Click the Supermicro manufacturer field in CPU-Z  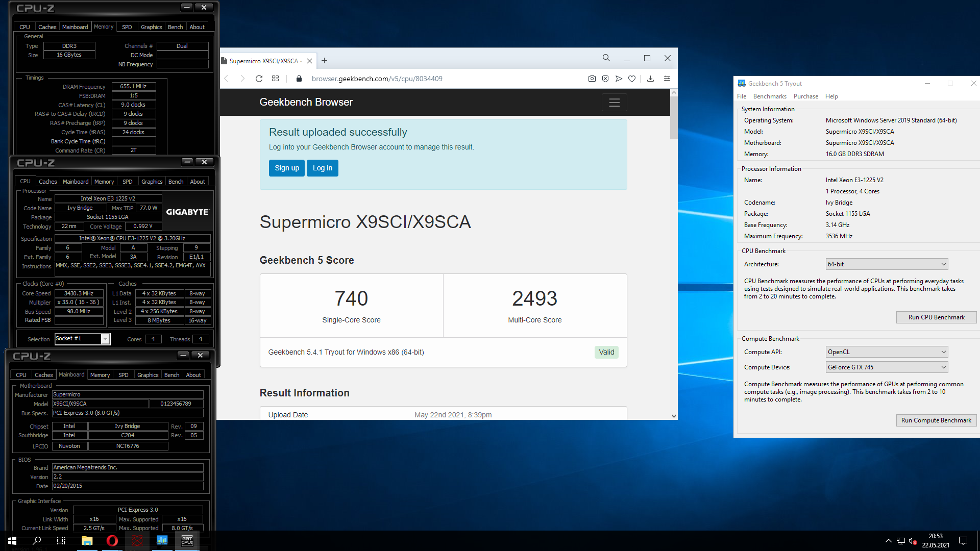(x=128, y=394)
